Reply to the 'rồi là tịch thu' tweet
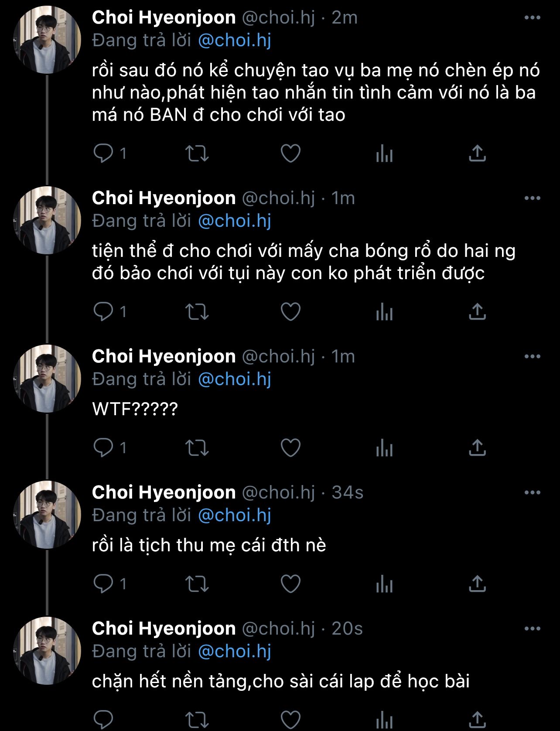The image size is (560, 731). click(103, 584)
